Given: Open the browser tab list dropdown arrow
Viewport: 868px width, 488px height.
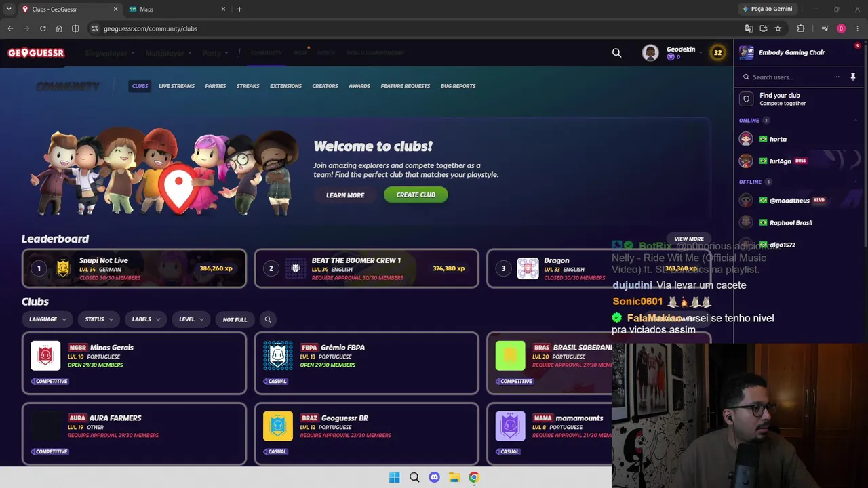Looking at the screenshot, I should tap(9, 9).
